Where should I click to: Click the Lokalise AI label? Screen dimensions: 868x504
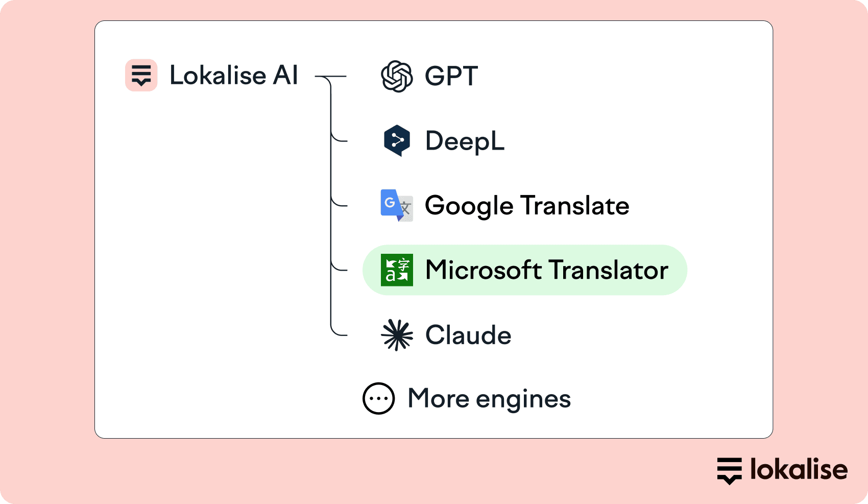click(233, 76)
